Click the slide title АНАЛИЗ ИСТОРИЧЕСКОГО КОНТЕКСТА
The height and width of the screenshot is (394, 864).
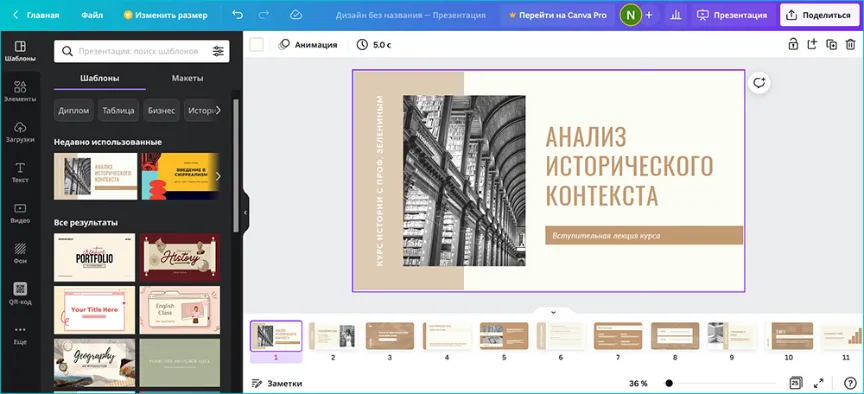[629, 166]
